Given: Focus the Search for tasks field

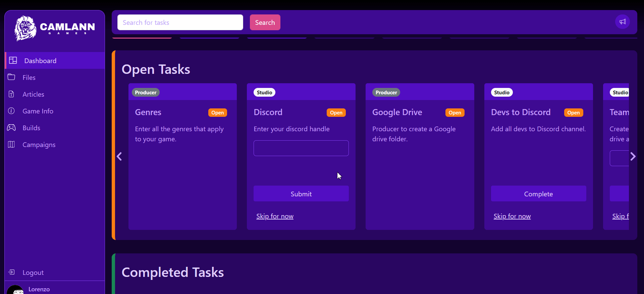Looking at the screenshot, I should point(180,22).
